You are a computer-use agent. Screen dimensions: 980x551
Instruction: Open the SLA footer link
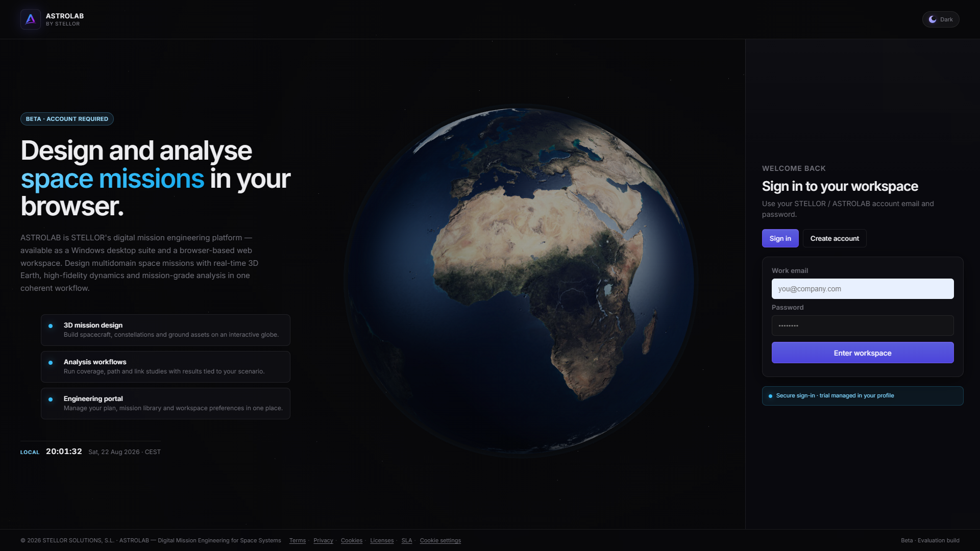coord(406,540)
